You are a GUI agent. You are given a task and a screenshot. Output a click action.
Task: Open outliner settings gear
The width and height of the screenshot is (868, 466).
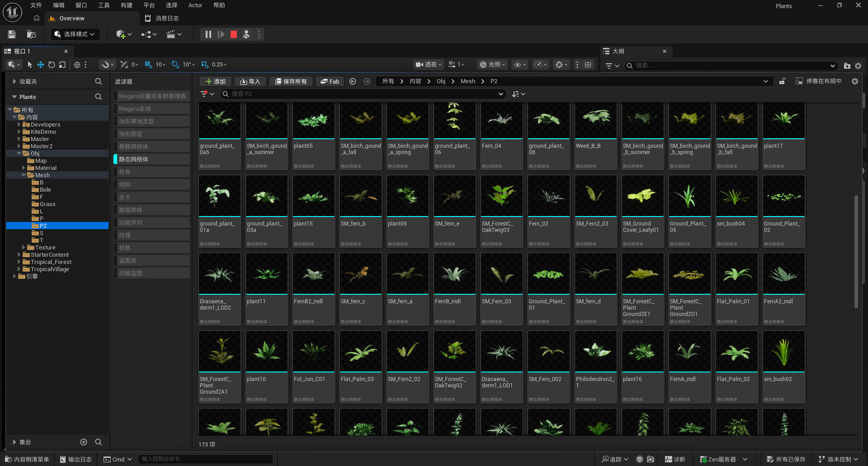[x=858, y=66]
